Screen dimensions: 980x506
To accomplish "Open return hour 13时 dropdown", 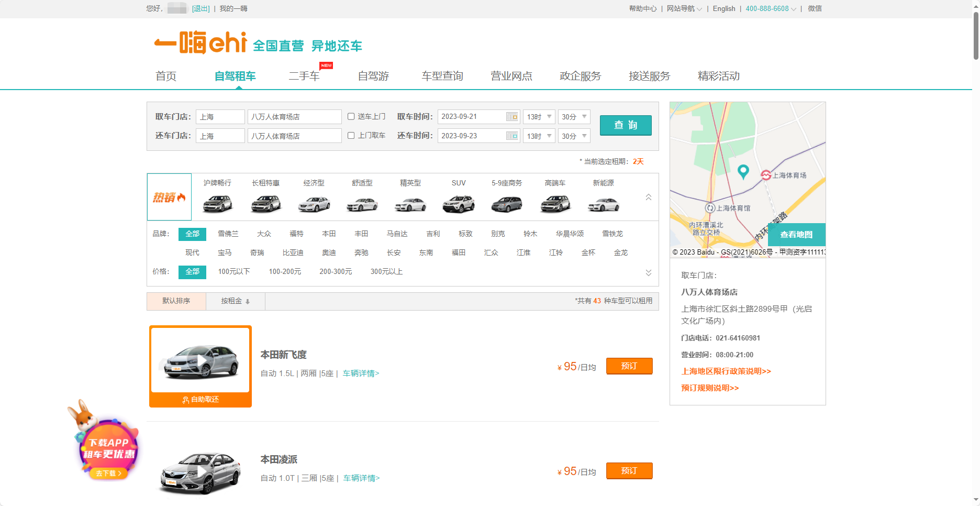I will [x=539, y=136].
